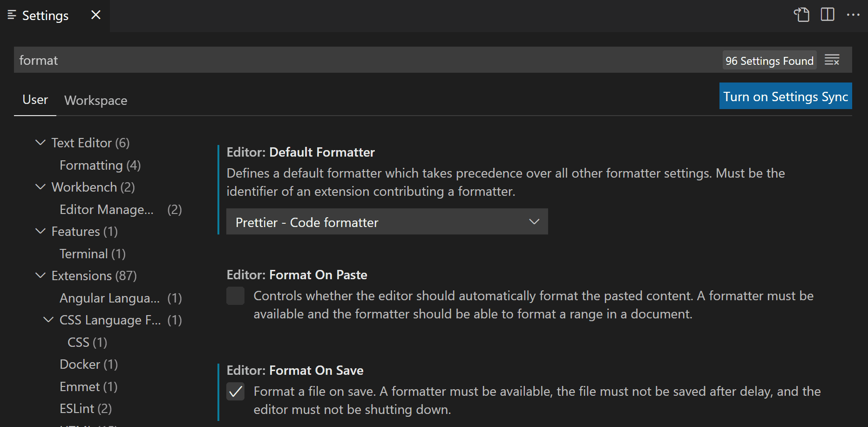The height and width of the screenshot is (427, 868).
Task: Click the 96 Settings Found badge
Action: (x=769, y=61)
